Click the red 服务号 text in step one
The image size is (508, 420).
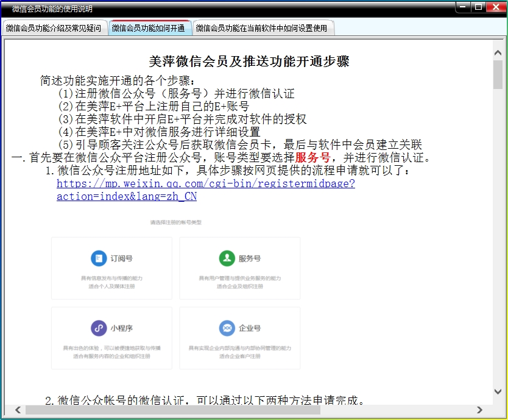[312, 158]
